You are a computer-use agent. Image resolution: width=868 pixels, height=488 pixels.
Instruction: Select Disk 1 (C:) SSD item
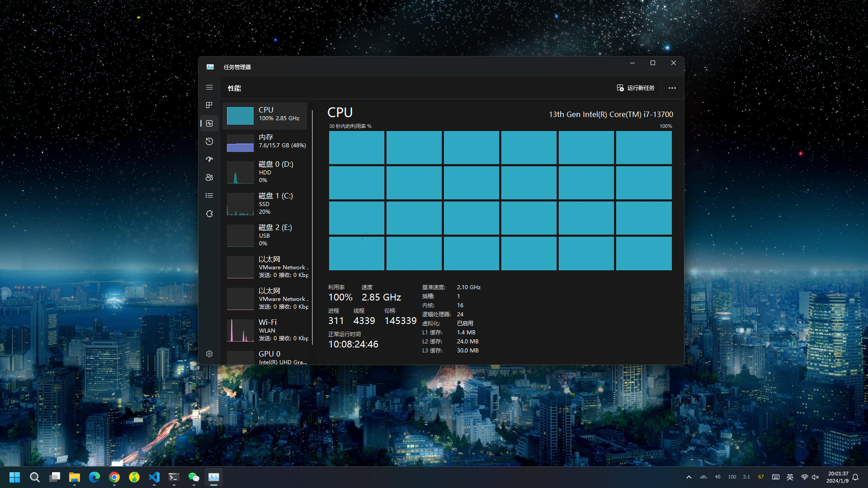point(266,204)
